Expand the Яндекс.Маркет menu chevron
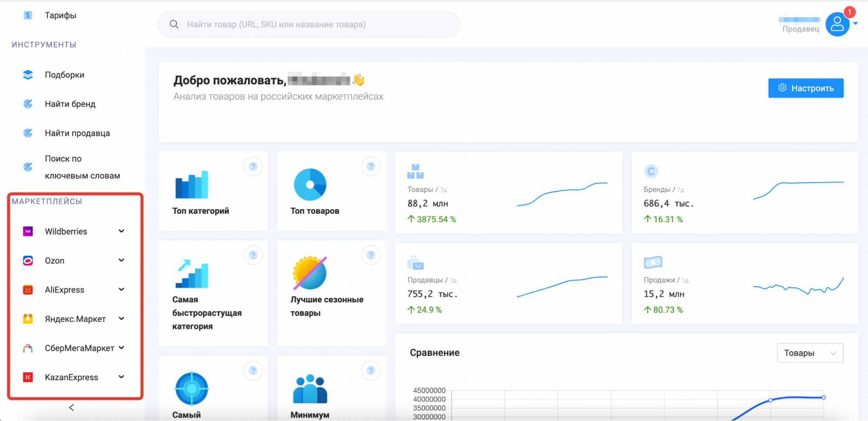 122,318
